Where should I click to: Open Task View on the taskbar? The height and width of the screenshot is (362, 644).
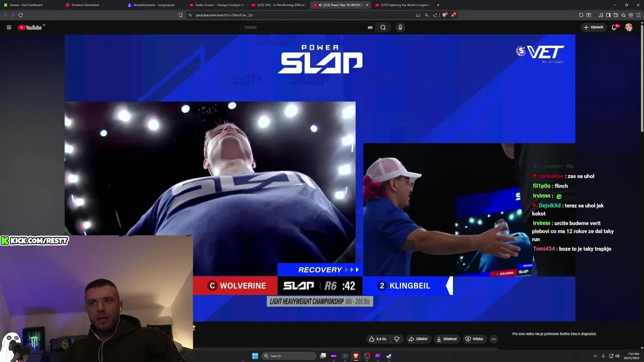323,356
